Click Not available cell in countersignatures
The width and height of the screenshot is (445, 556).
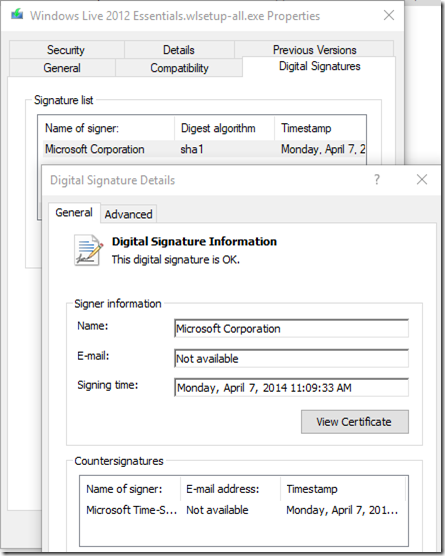217,510
